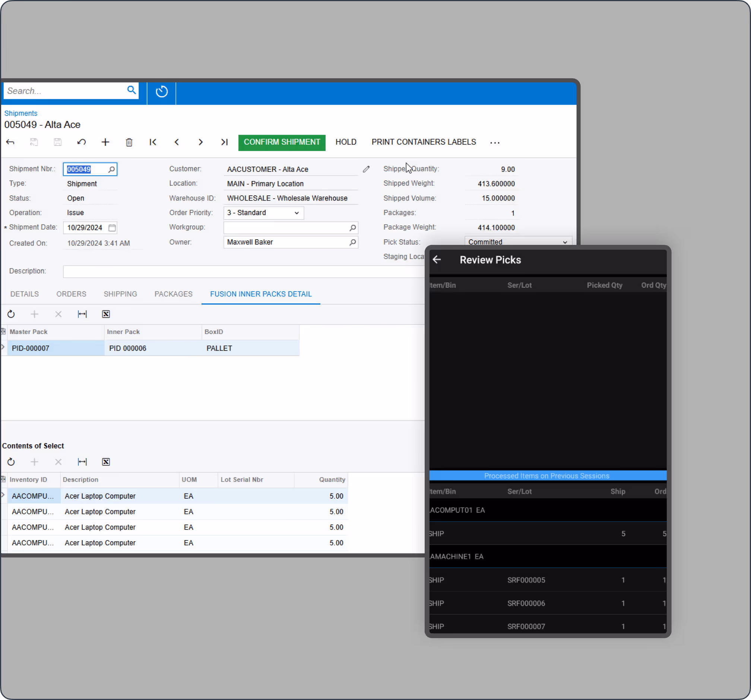Export the Contents grid to Excel
Viewport: 751px width, 700px height.
click(106, 461)
